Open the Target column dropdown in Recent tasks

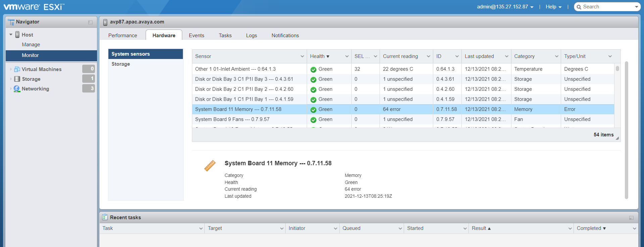(282, 229)
